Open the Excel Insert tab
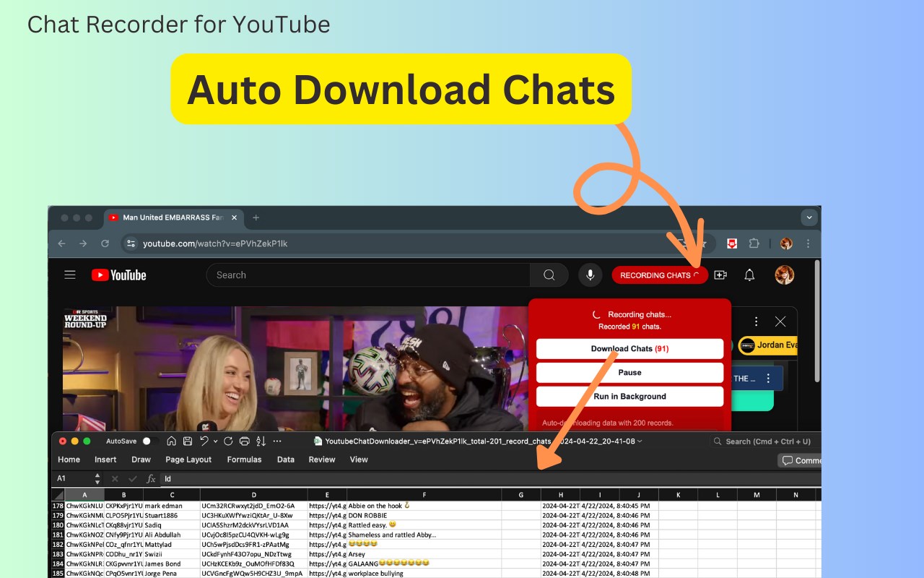 tap(105, 460)
